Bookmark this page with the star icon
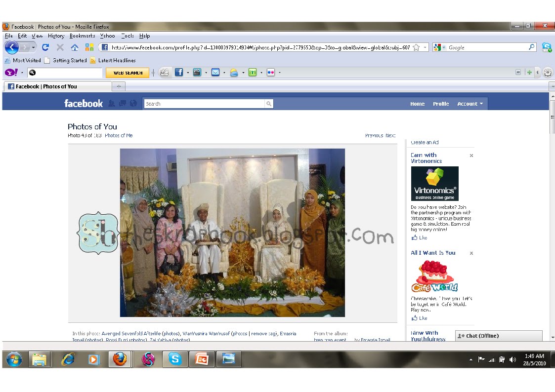This screenshot has width=555, height=392. tap(416, 47)
